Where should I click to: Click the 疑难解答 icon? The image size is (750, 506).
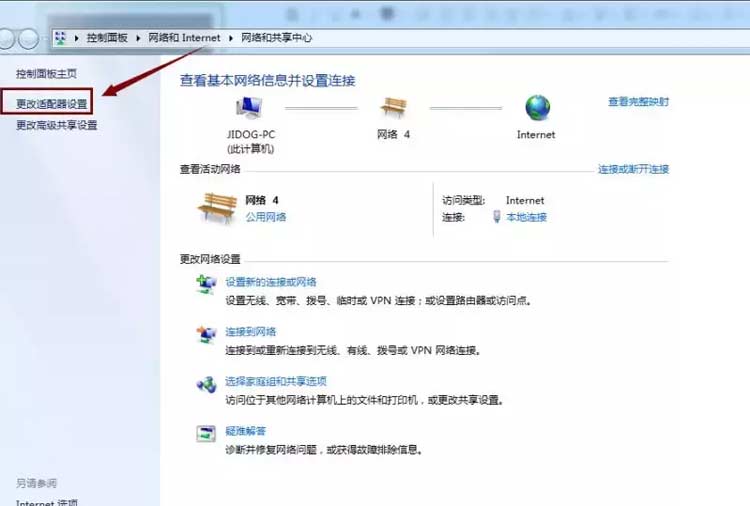pyautogui.click(x=206, y=434)
